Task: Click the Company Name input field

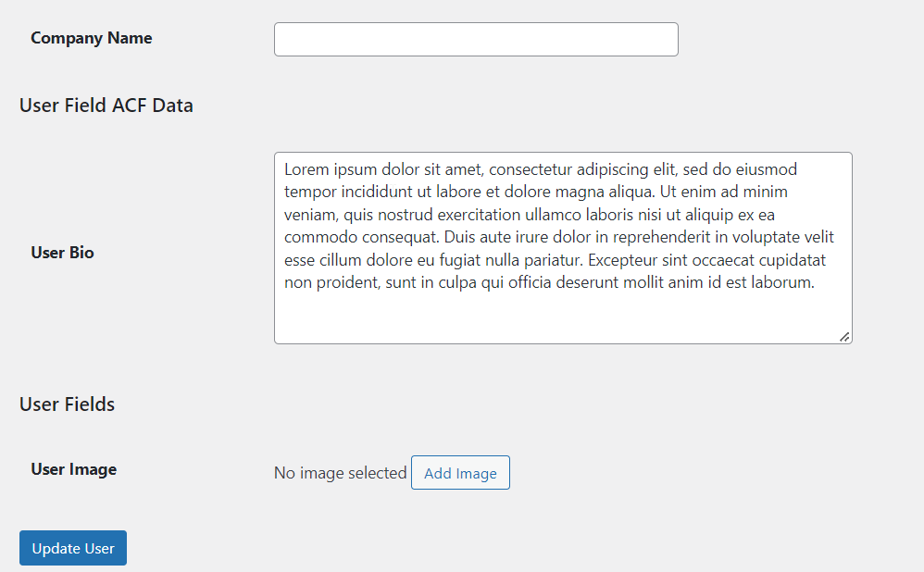Action: pyautogui.click(x=476, y=40)
